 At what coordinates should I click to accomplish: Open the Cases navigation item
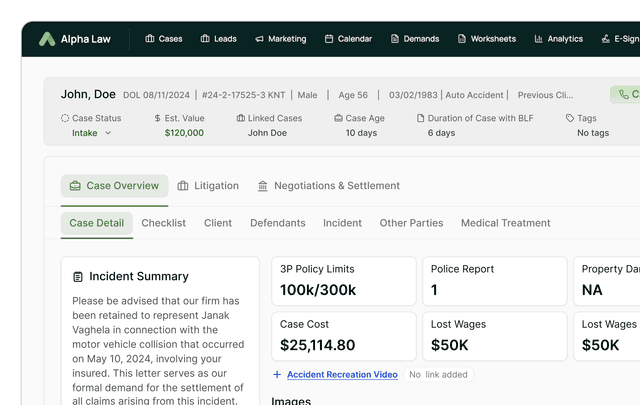coord(164,39)
